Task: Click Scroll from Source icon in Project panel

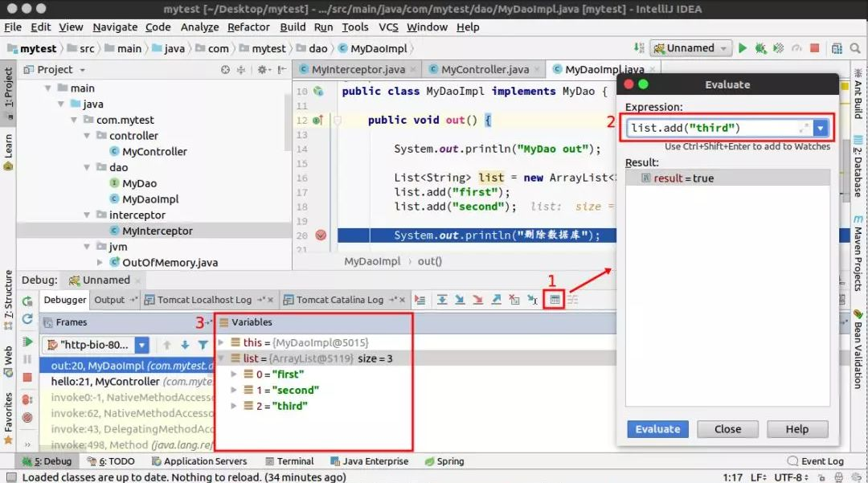Action: (225, 70)
